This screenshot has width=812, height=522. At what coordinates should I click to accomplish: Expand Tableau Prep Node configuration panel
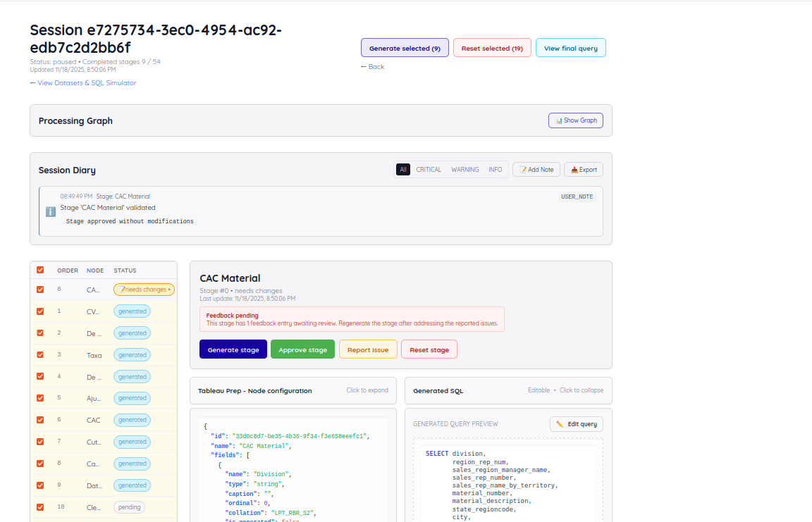[293, 390]
